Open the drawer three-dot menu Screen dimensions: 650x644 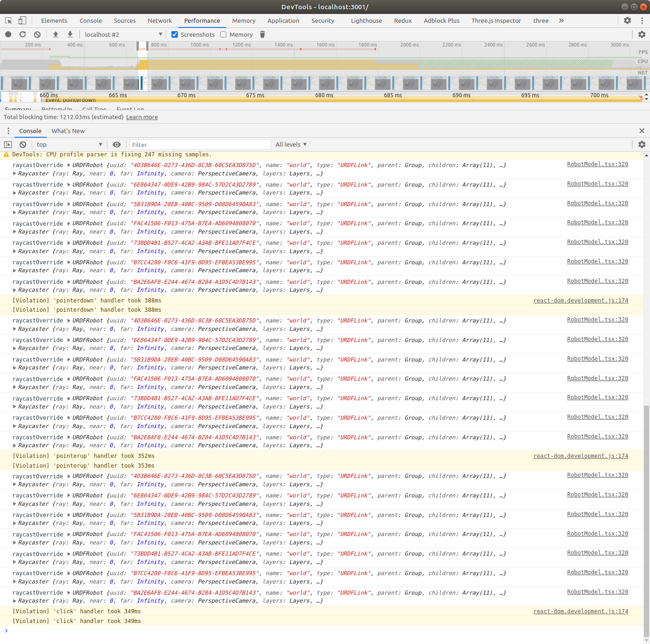[x=8, y=131]
